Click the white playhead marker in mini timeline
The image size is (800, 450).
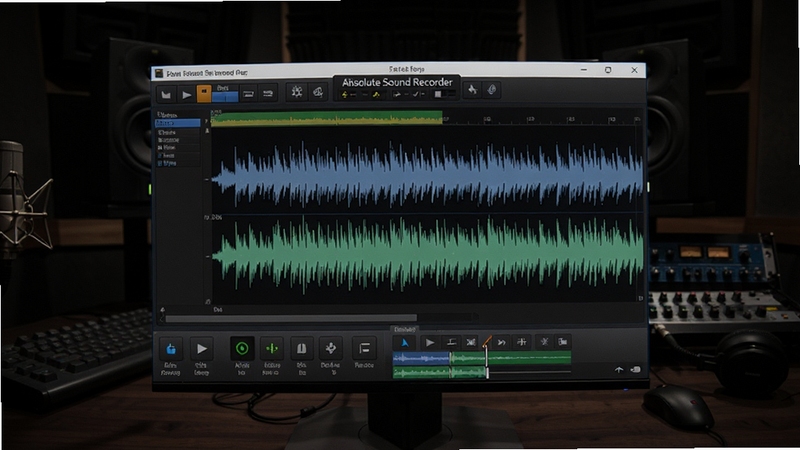click(487, 362)
